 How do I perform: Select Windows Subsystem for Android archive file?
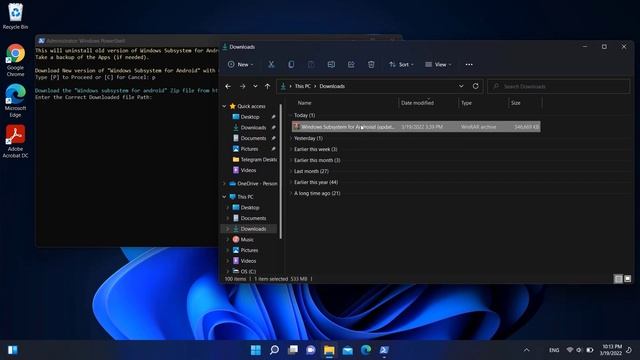(x=416, y=127)
